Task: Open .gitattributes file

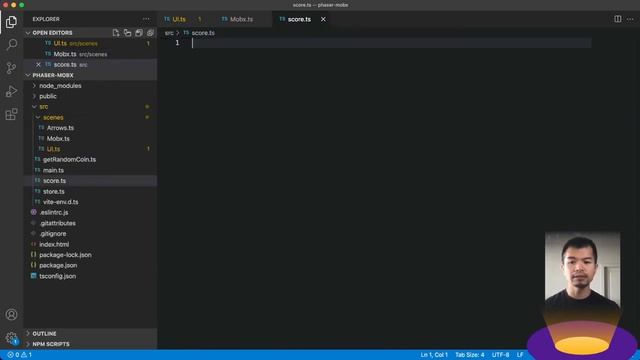Action: pos(90,223)
